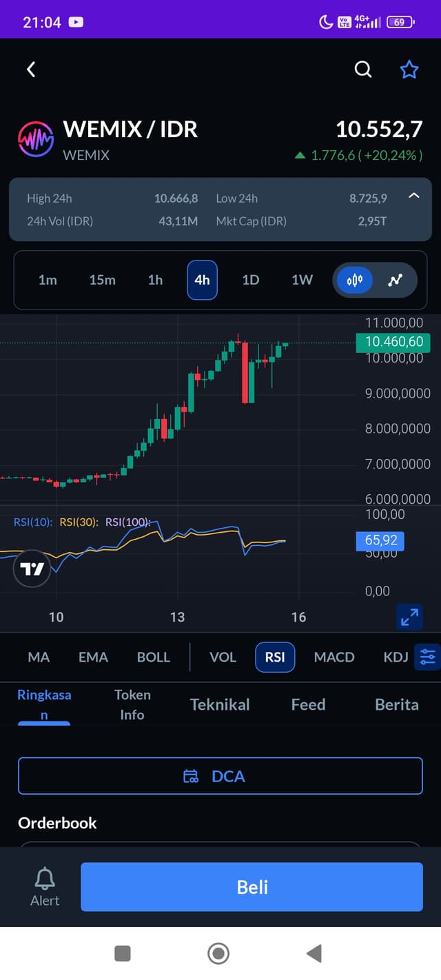Tap the battery indicator in status bar
441x980 pixels.
(x=401, y=22)
